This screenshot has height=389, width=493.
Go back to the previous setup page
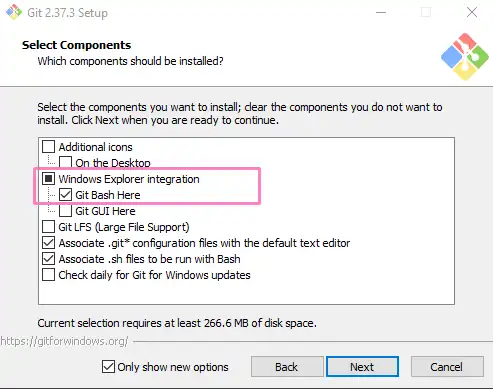click(x=287, y=367)
